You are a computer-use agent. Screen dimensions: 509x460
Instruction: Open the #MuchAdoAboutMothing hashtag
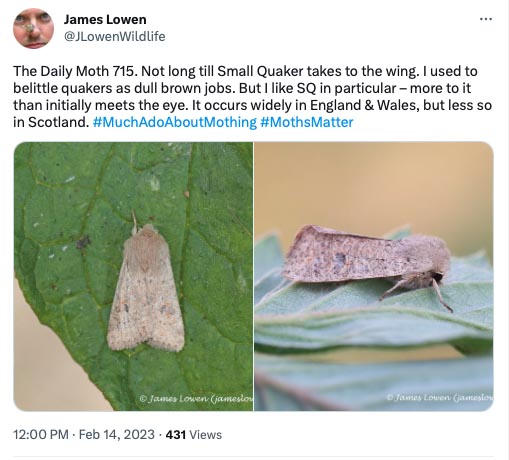pos(175,122)
